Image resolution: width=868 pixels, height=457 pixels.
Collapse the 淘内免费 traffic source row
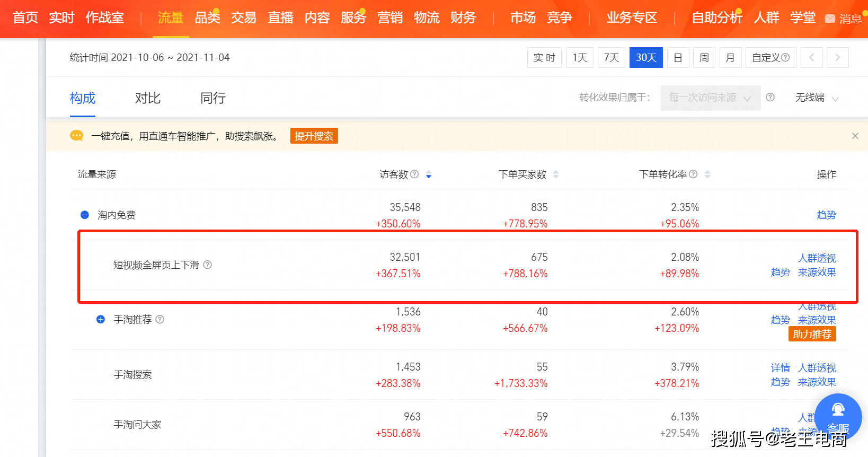click(85, 215)
